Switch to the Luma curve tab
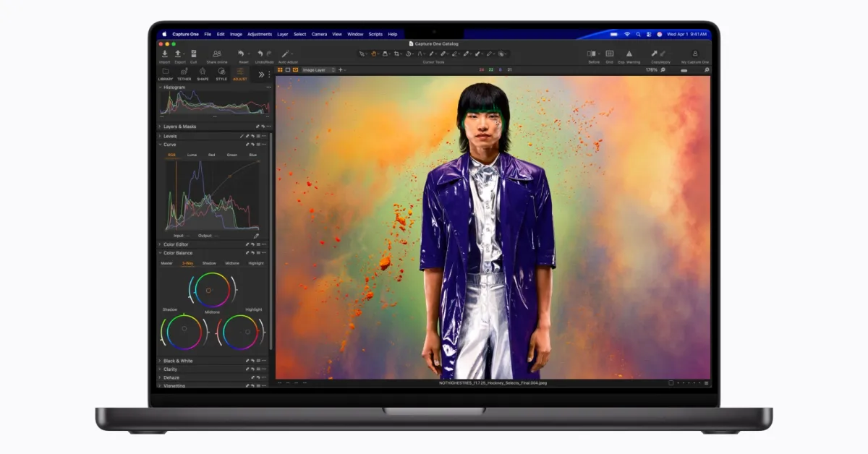The height and width of the screenshot is (454, 868). (192, 155)
